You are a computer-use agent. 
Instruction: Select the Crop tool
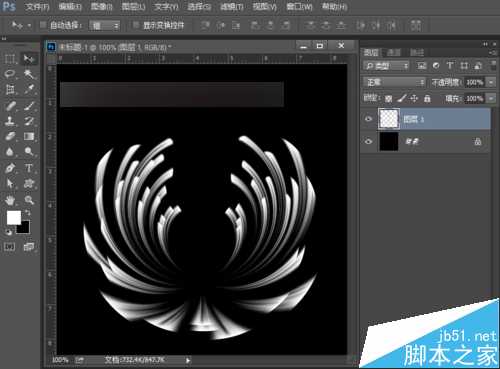click(10, 89)
